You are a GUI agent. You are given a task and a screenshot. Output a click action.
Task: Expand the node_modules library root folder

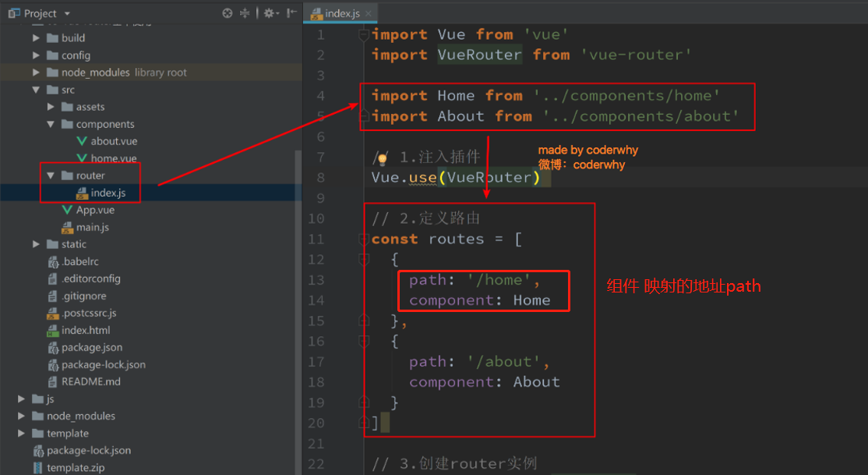coord(36,73)
